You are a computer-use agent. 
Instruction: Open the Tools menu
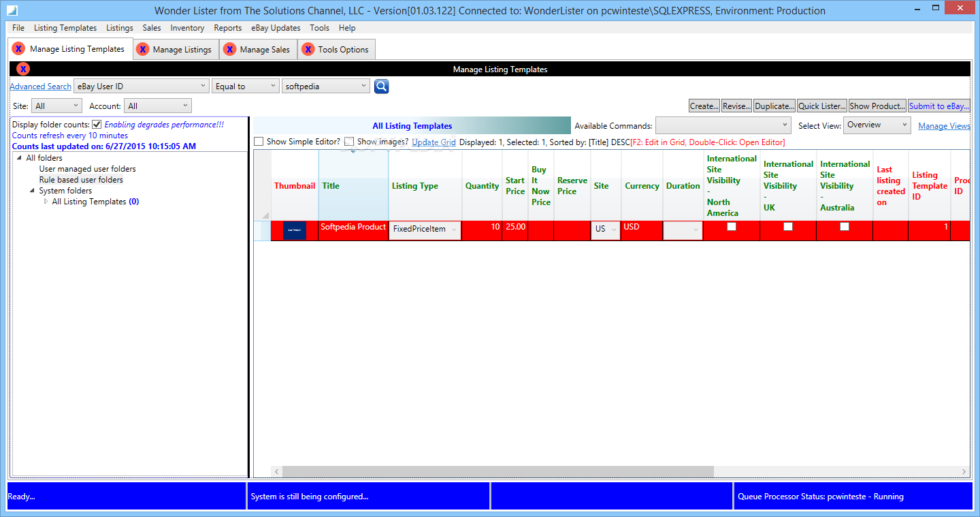coord(319,28)
